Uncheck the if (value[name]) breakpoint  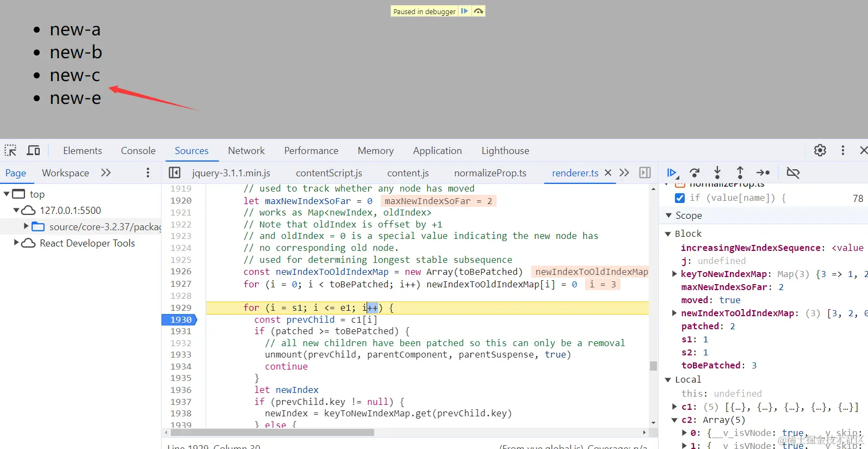pyautogui.click(x=680, y=198)
